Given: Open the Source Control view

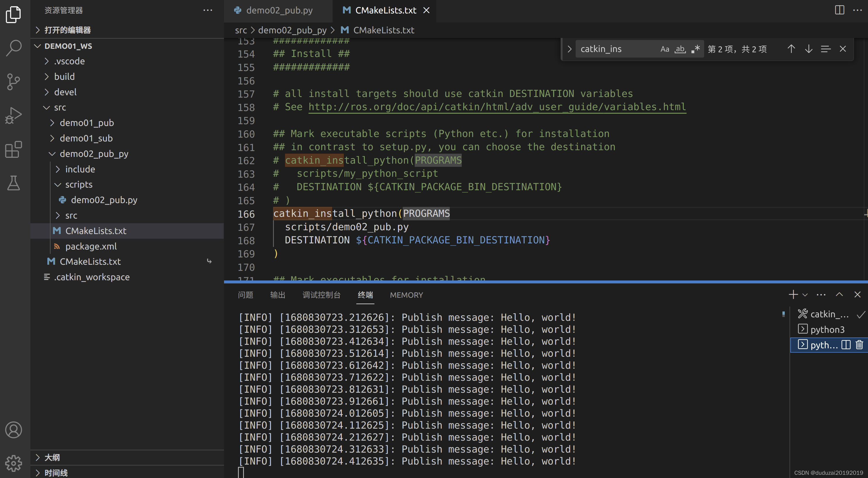Looking at the screenshot, I should pos(13,82).
